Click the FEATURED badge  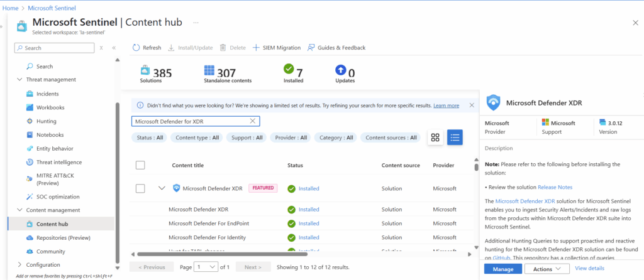tap(264, 188)
